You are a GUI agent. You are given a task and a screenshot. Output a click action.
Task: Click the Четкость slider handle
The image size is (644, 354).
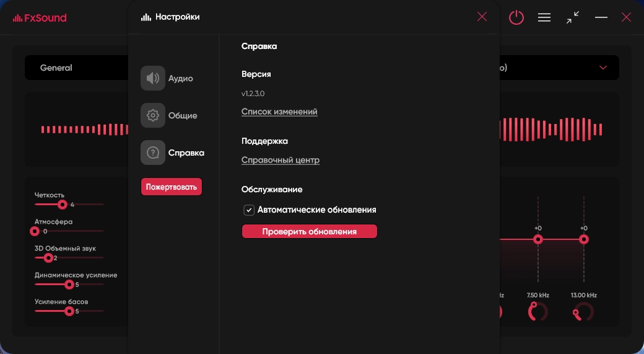62,204
